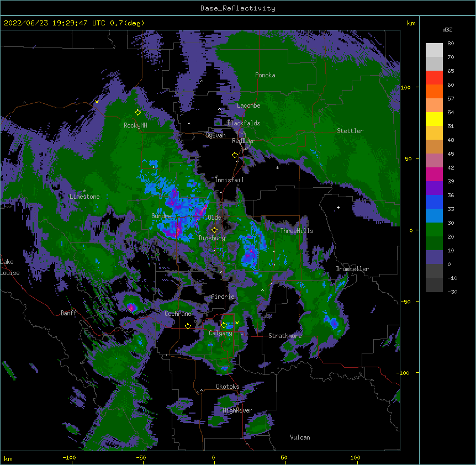Viewport: 476px width, 465px height.
Task: Click the asterisk marker above Limestone label
Action: click(84, 191)
